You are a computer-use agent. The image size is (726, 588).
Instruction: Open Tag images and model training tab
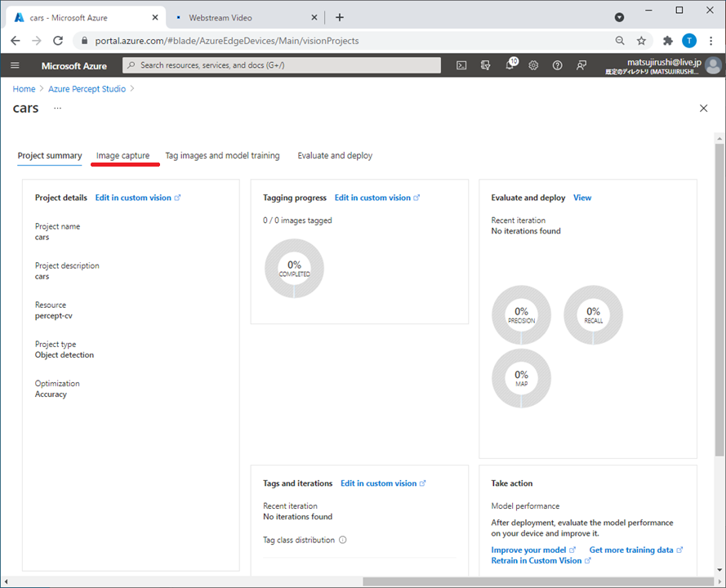(223, 155)
